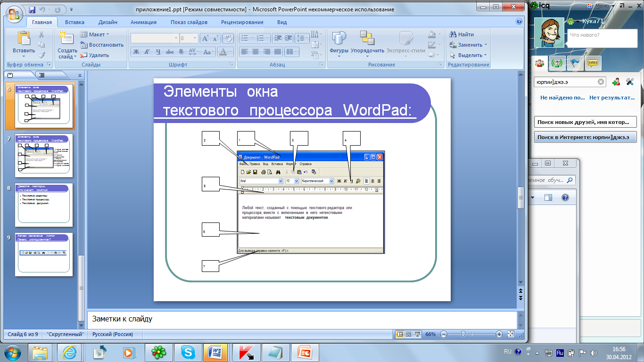
Task: Click ICQ add contact icon
Action: point(616,82)
